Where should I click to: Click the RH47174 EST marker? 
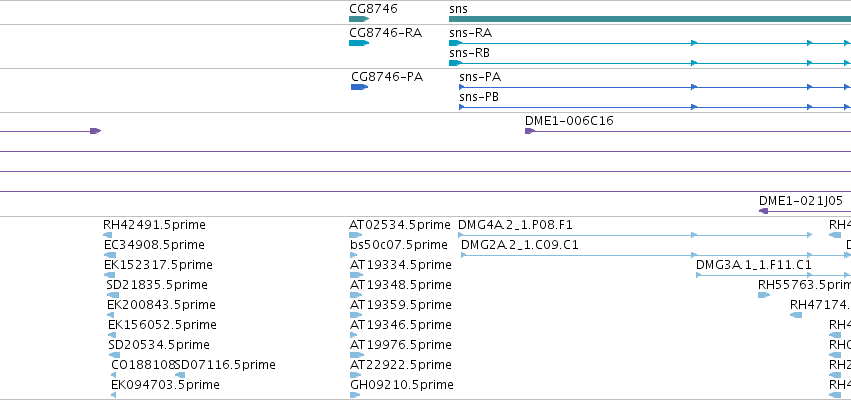[796, 315]
